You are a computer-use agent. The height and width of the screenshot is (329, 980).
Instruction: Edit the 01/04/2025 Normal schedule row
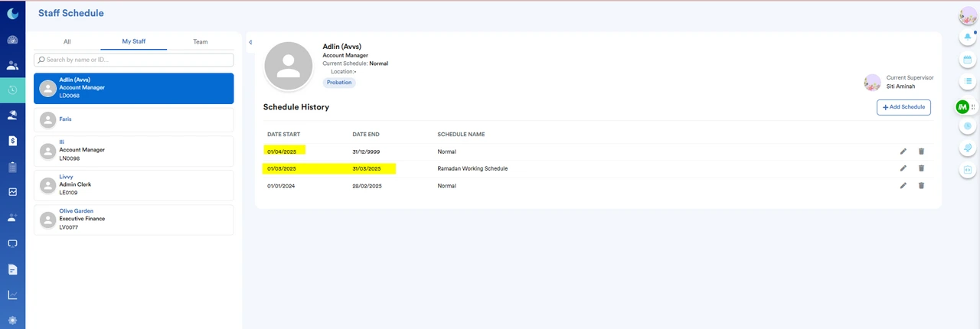pyautogui.click(x=903, y=151)
